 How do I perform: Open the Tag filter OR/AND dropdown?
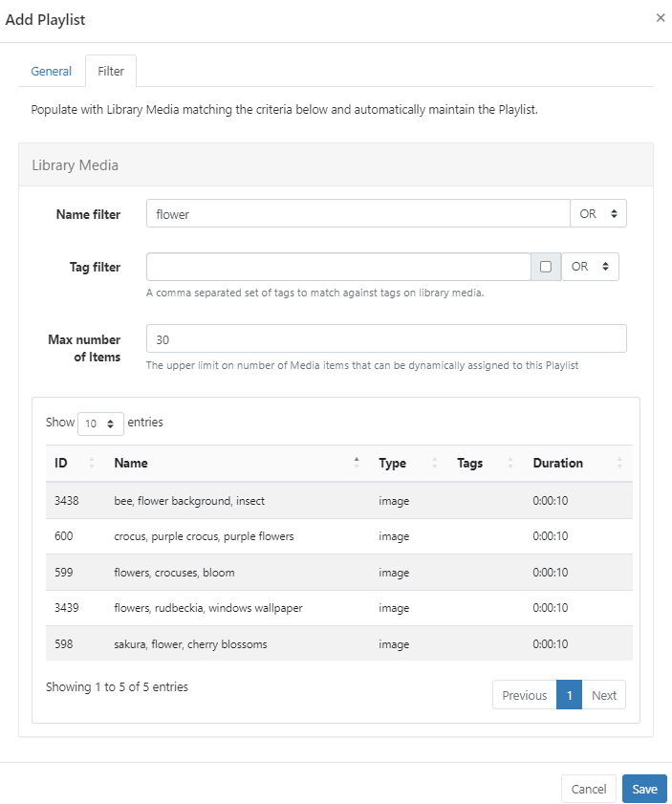[590, 267]
